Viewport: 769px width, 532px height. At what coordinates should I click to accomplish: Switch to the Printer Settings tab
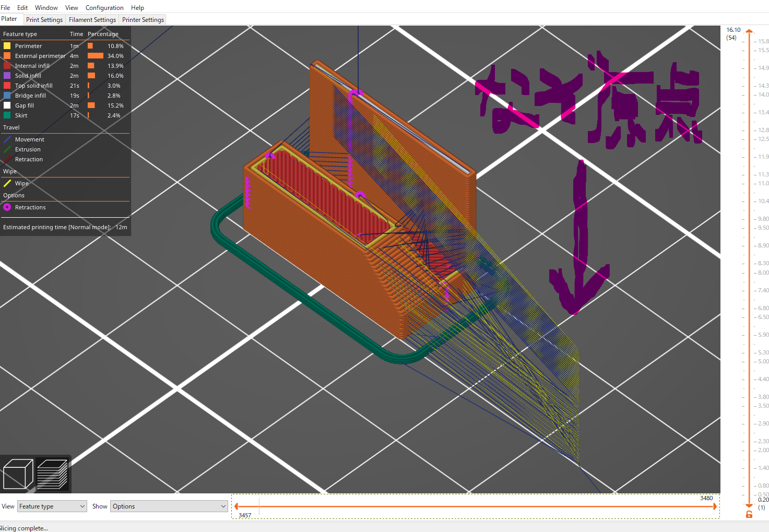click(143, 20)
